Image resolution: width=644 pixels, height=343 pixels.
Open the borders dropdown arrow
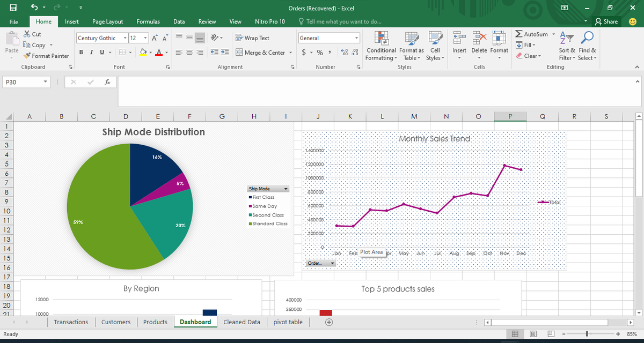pos(131,53)
